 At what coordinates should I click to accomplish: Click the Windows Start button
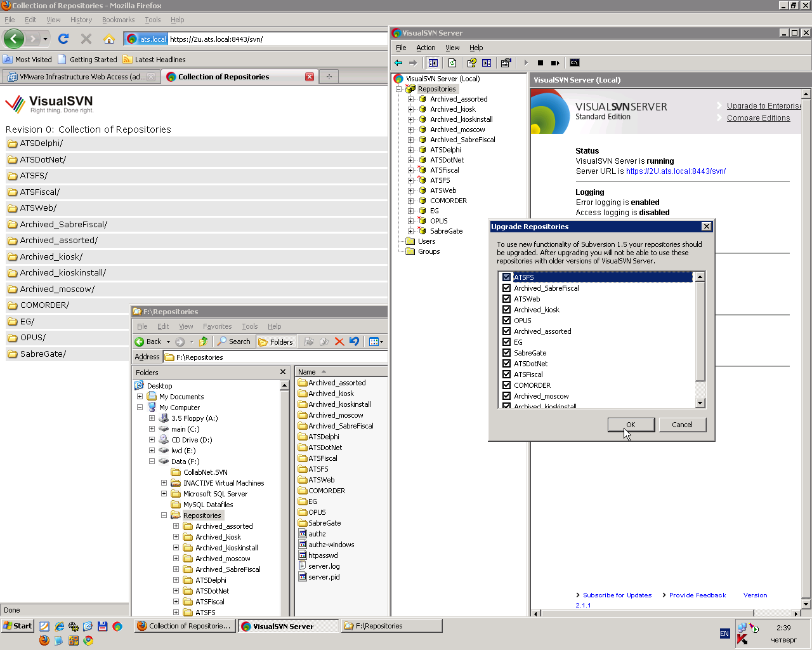click(18, 626)
